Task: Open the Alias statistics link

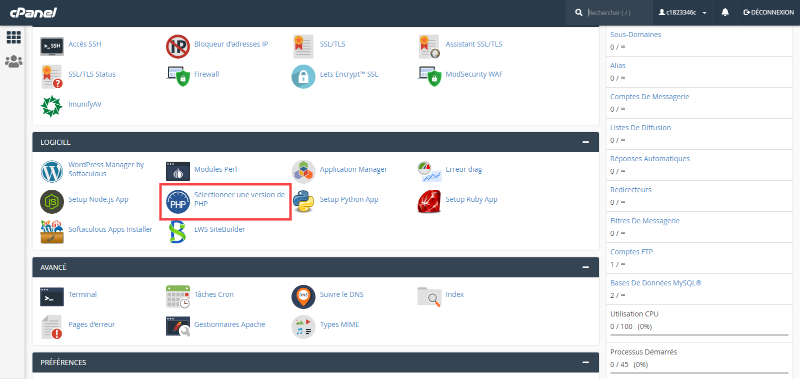Action: 618,66
